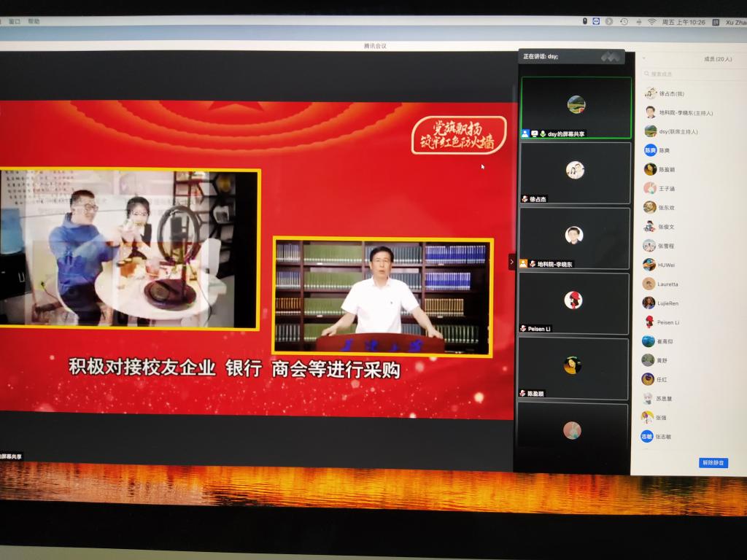Click the green microphone icon on dsy tile
747x560 pixels.
pyautogui.click(x=543, y=134)
